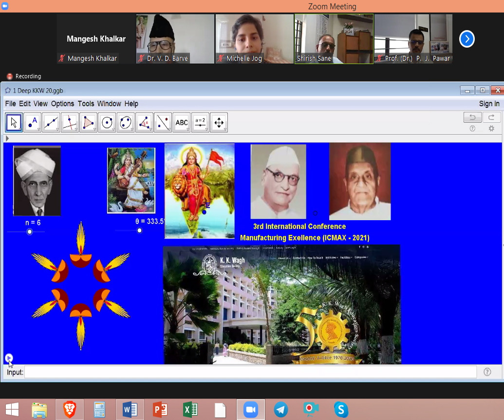
Task: Select the Move Graphics View tool
Action: [x=219, y=123]
